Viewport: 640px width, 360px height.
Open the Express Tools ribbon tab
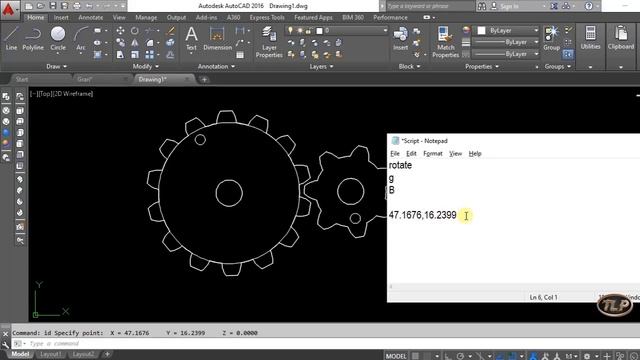point(267,18)
